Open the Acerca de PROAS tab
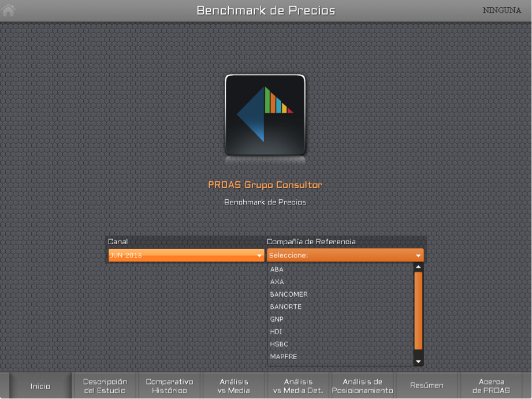This screenshot has height=399, width=532. tap(491, 386)
